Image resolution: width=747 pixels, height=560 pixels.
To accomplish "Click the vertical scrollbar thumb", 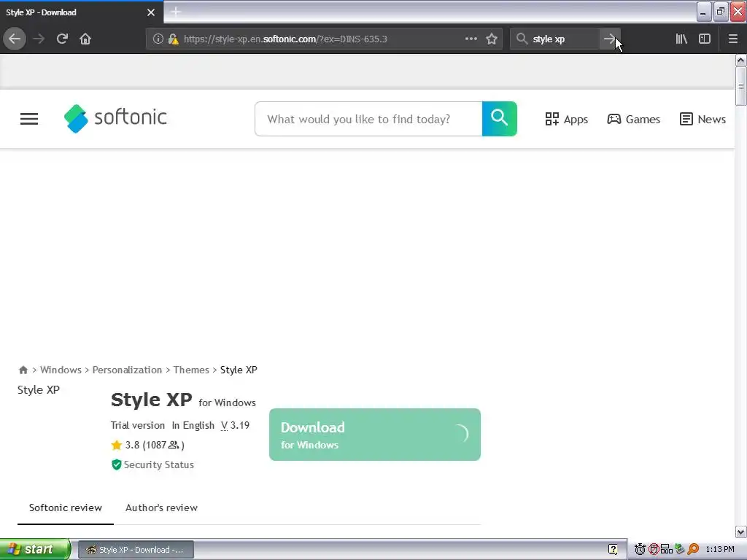I will pyautogui.click(x=740, y=86).
